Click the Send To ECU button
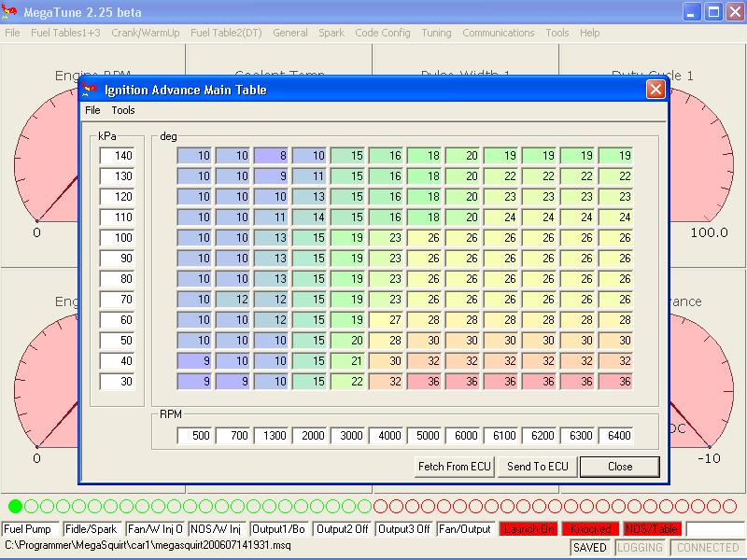The height and width of the screenshot is (560, 747). (x=538, y=467)
